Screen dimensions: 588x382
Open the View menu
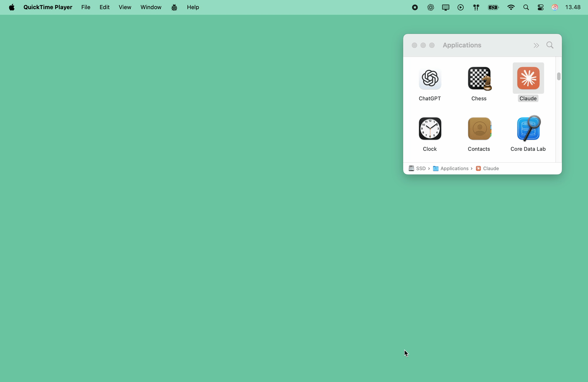(x=125, y=7)
